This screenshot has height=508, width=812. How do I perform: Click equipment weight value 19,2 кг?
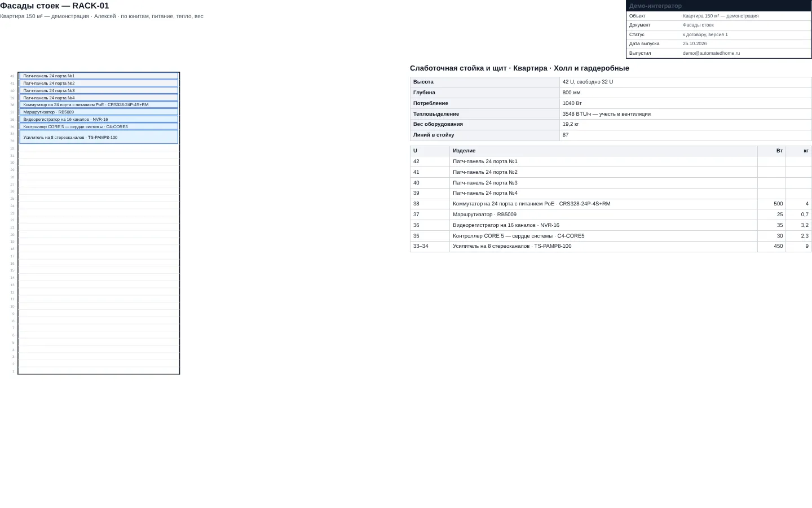click(x=570, y=124)
